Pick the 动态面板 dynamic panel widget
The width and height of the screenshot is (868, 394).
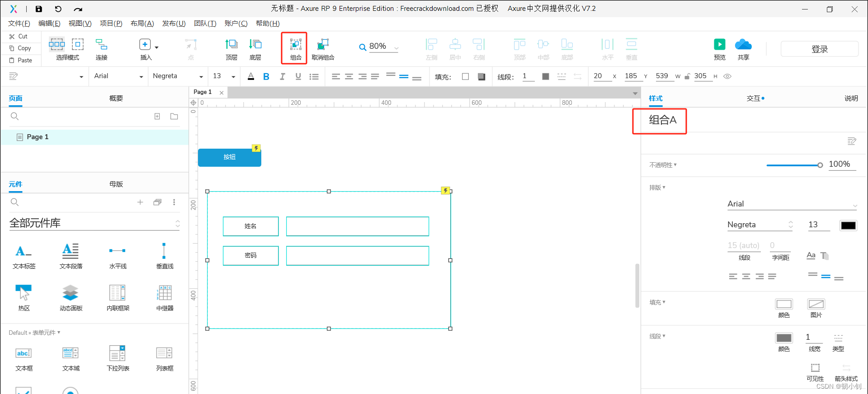71,298
